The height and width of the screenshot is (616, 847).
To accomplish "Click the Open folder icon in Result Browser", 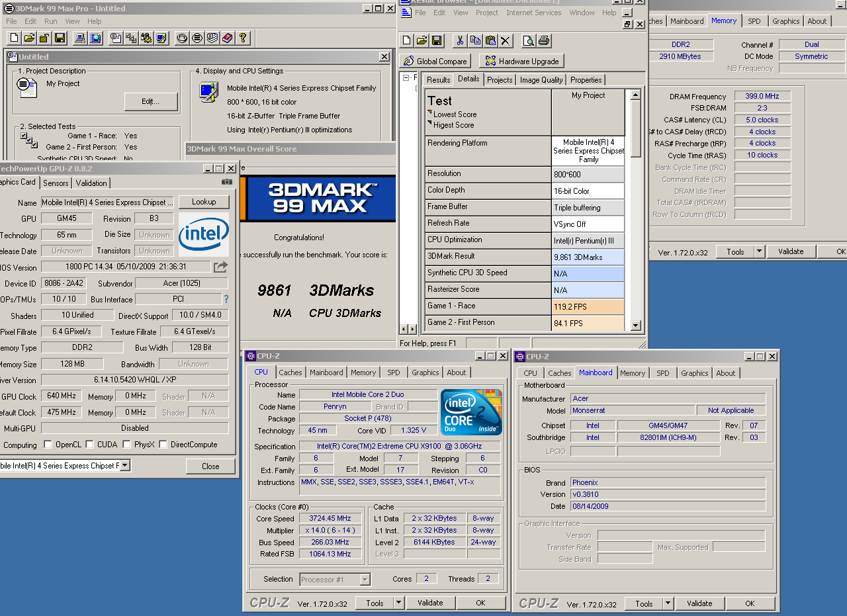I will 422,41.
